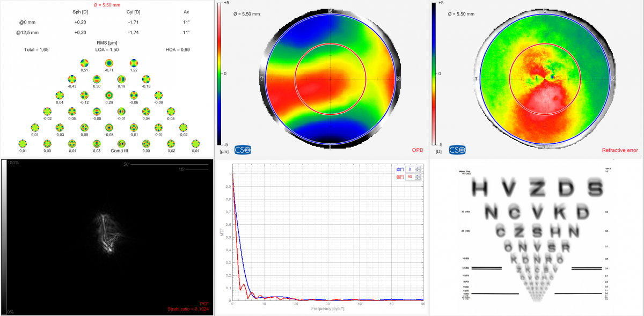Select the Zernike icon labeled Coma III
The height and width of the screenshot is (316, 644).
[x=121, y=144]
